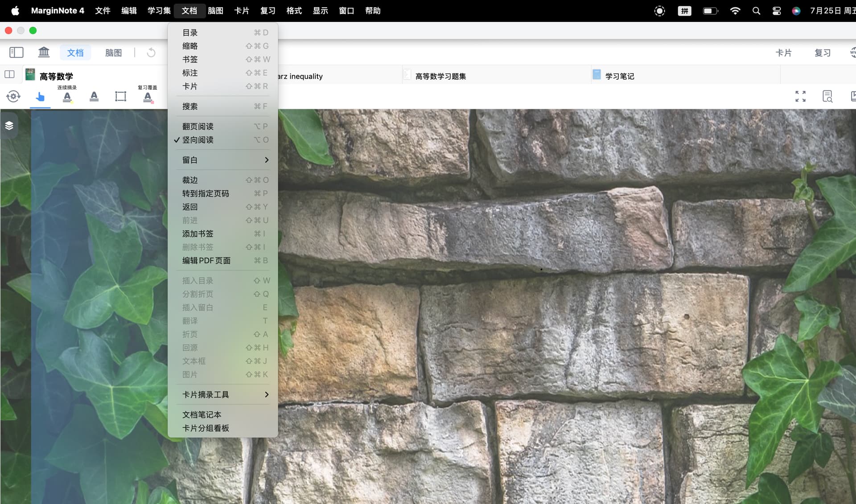
Task: Open the 格式 menu bar item
Action: (294, 11)
